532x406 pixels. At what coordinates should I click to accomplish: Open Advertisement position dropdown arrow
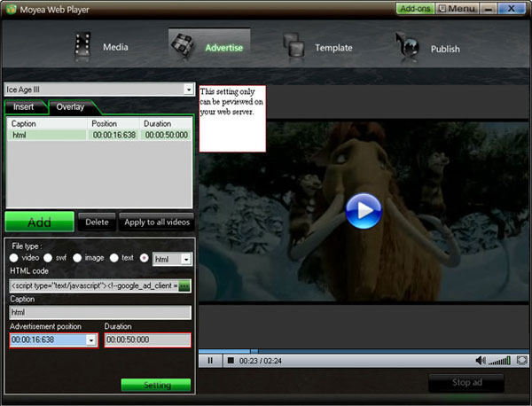91,340
